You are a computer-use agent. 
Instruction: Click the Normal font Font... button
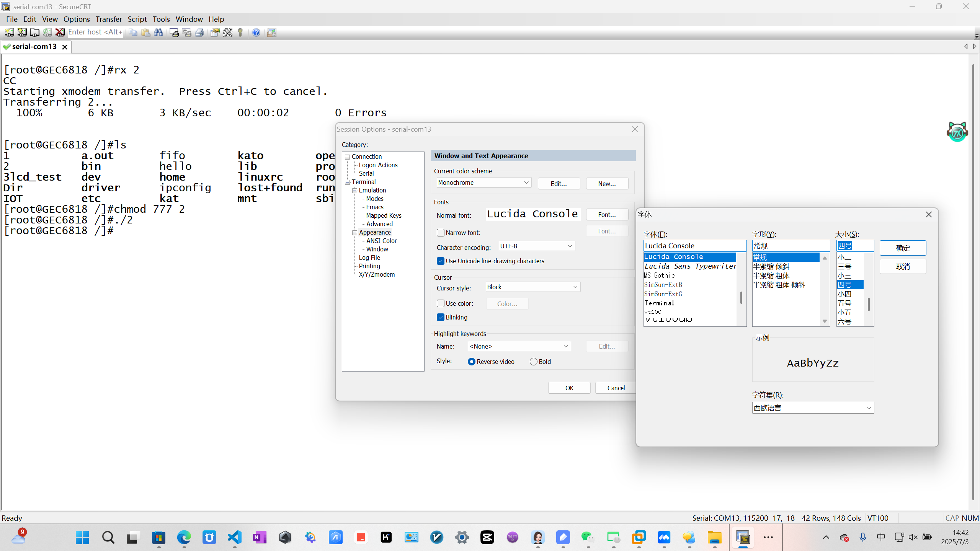[x=607, y=215]
